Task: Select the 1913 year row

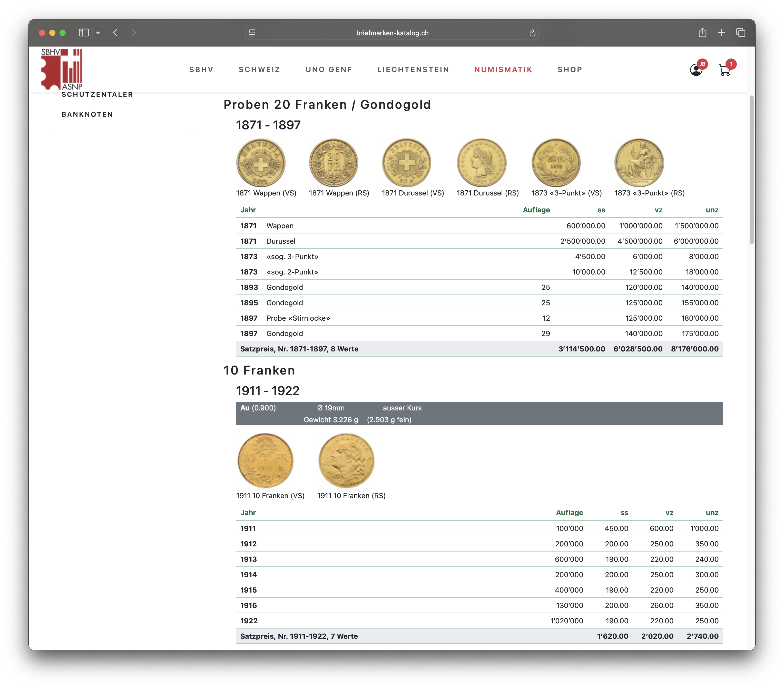Action: (479, 559)
